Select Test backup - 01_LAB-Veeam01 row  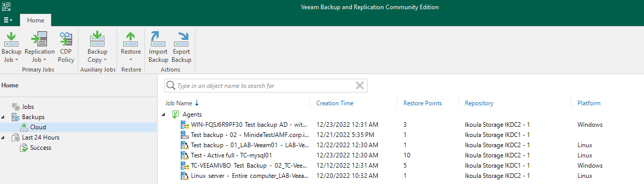tap(400, 145)
